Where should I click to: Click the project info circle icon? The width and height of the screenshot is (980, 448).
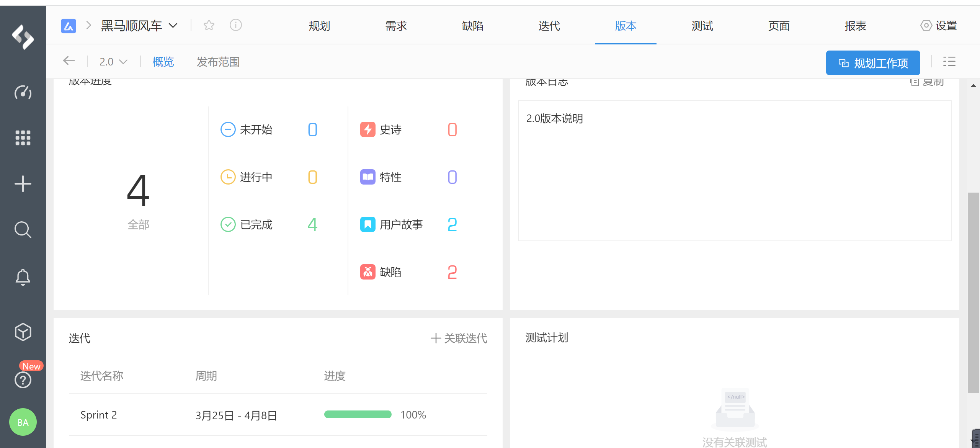(x=235, y=25)
